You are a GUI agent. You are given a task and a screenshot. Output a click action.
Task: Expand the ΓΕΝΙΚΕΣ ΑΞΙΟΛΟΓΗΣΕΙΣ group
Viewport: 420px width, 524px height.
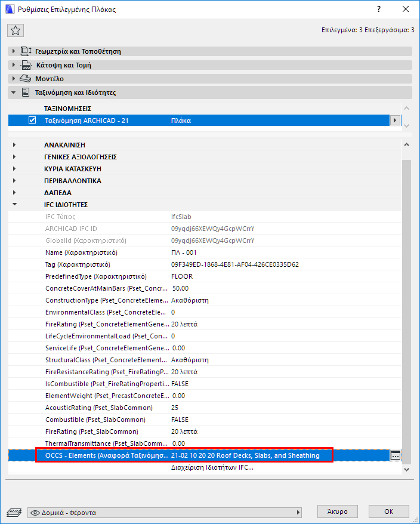pyautogui.click(x=14, y=157)
